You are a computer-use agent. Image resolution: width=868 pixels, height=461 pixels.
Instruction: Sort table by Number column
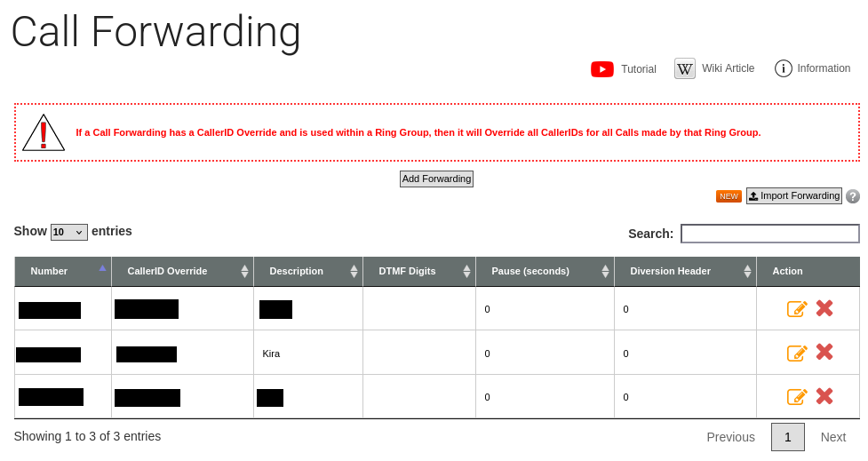pos(63,271)
